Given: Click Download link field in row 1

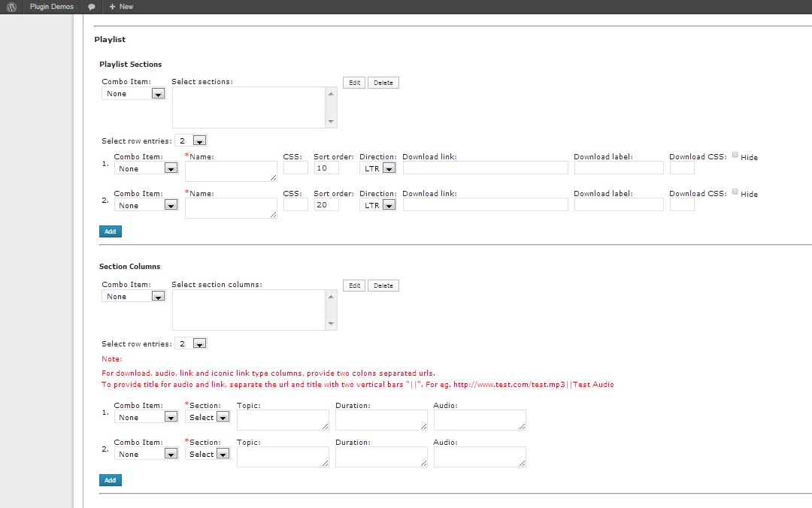Looking at the screenshot, I should click(485, 168).
